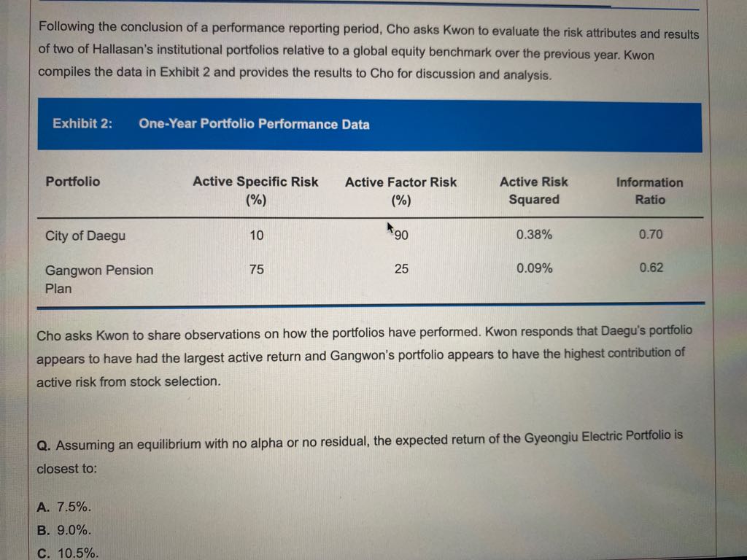
Task: Click the Gangwon Pension Plan row label
Action: pos(99,279)
